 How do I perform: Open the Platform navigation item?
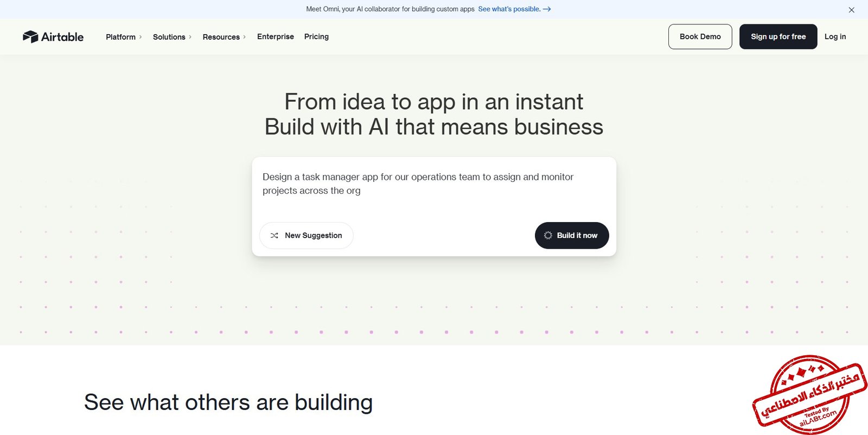click(120, 37)
